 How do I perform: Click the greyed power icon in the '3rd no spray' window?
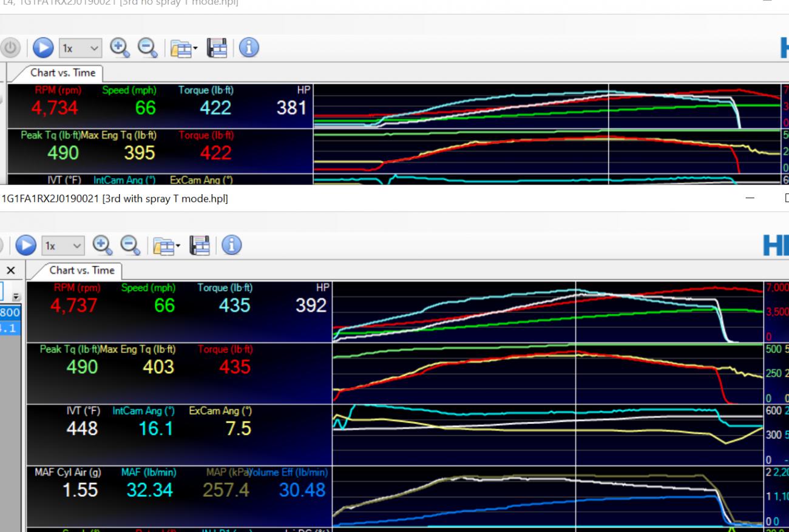point(10,48)
